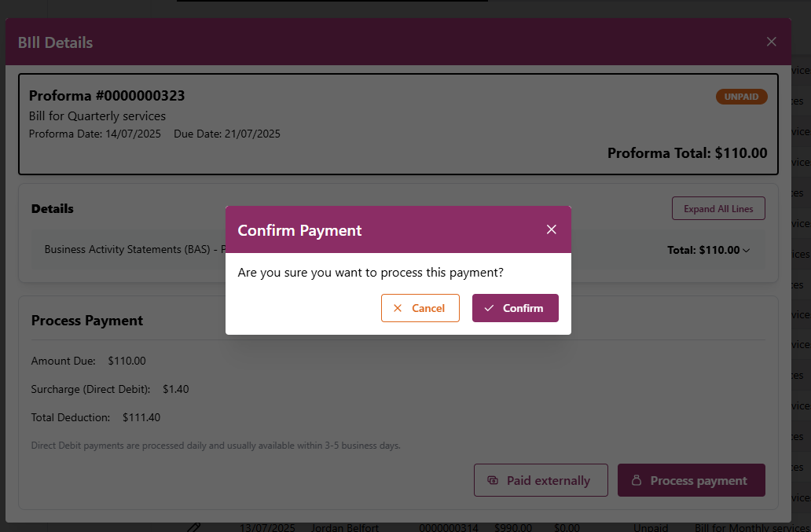
Task: Click the UNPAID status badge
Action: click(741, 97)
